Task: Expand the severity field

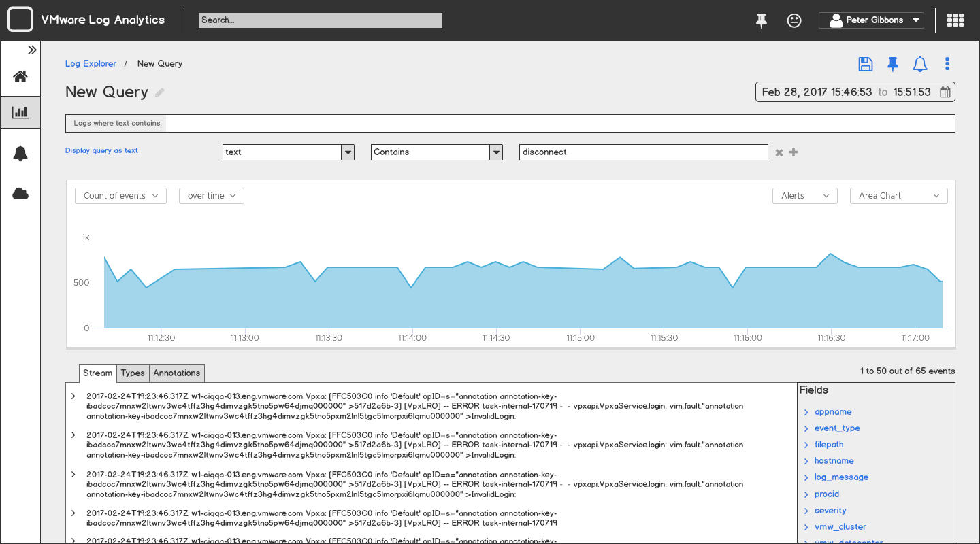Action: point(806,511)
